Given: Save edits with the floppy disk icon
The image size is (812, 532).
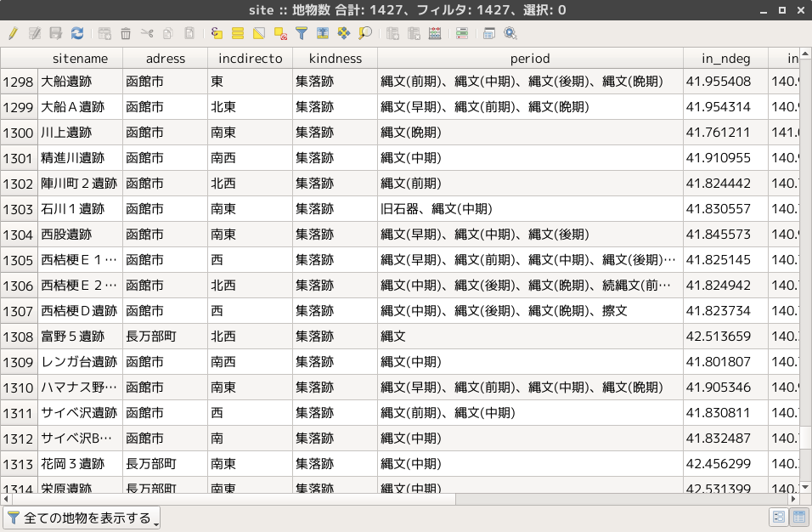Looking at the screenshot, I should (56, 34).
